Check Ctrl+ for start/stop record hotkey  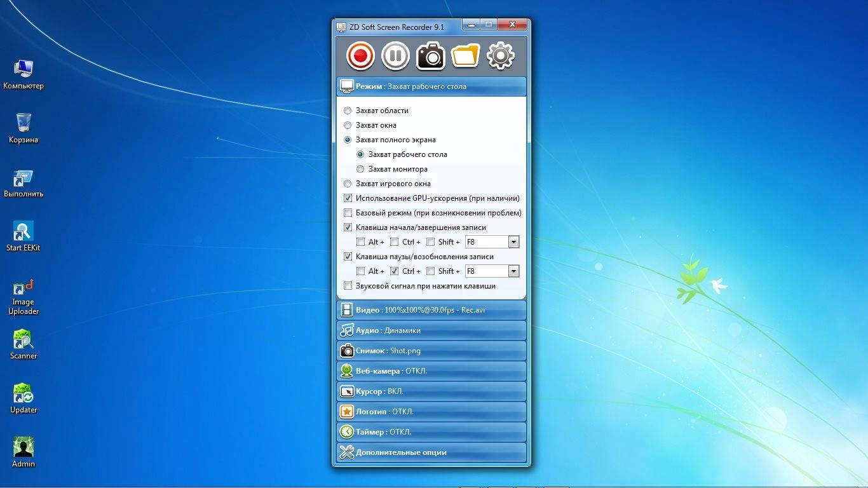394,242
